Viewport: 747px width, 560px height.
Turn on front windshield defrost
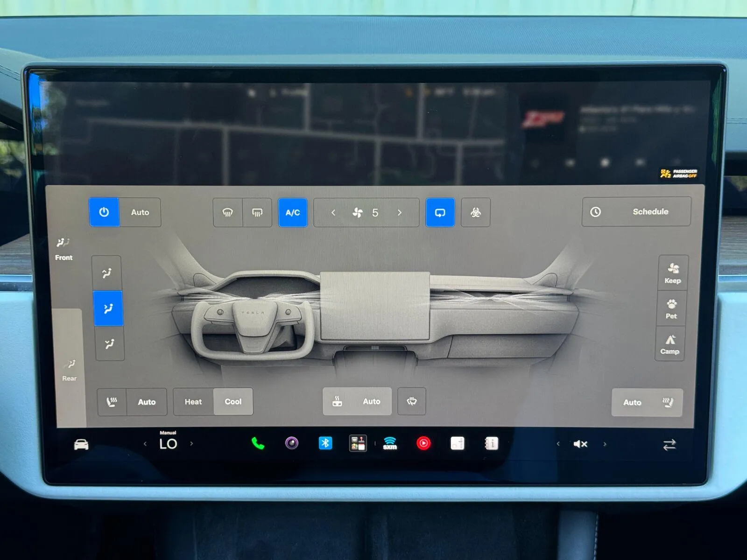point(228,213)
